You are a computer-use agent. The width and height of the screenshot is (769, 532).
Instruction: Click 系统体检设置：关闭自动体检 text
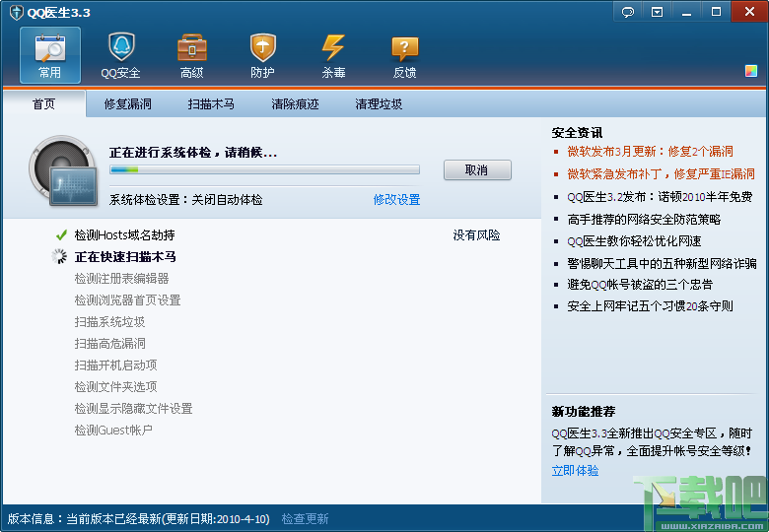click(186, 200)
